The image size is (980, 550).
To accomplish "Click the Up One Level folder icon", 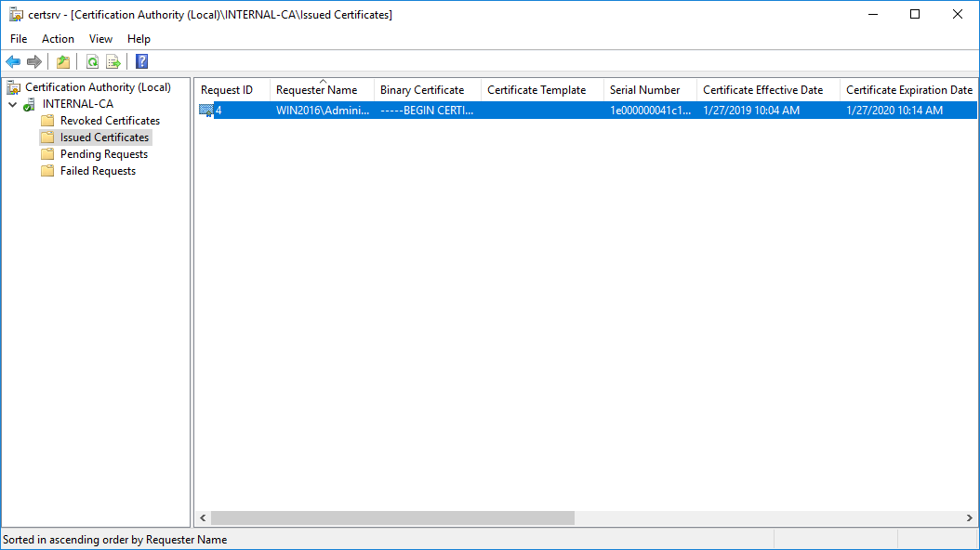I will pyautogui.click(x=62, y=62).
